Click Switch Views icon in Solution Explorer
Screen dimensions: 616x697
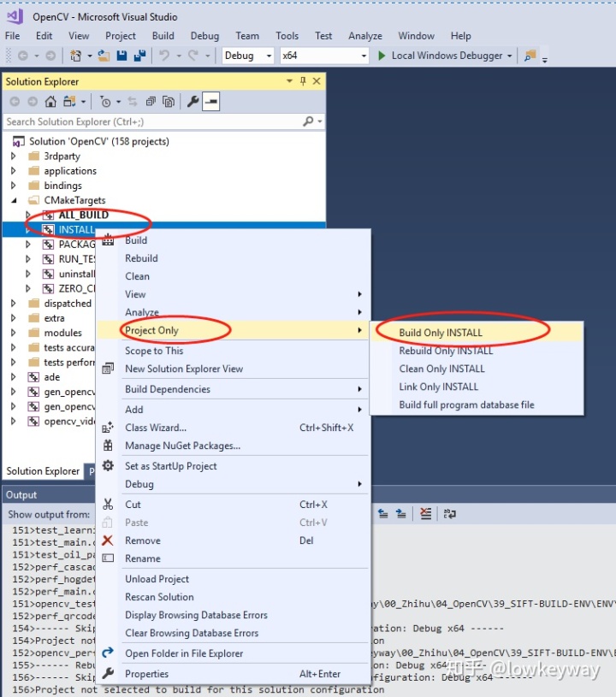(x=69, y=102)
